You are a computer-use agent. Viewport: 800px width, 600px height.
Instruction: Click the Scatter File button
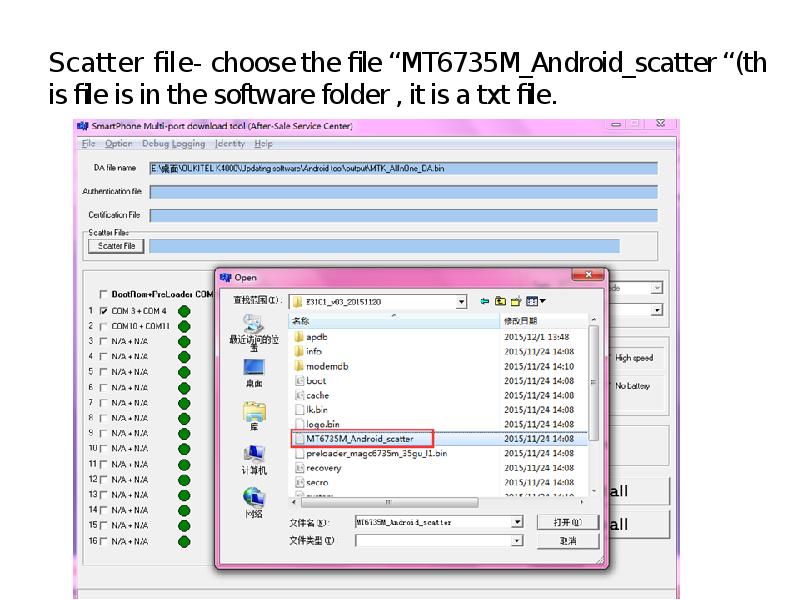click(x=117, y=246)
